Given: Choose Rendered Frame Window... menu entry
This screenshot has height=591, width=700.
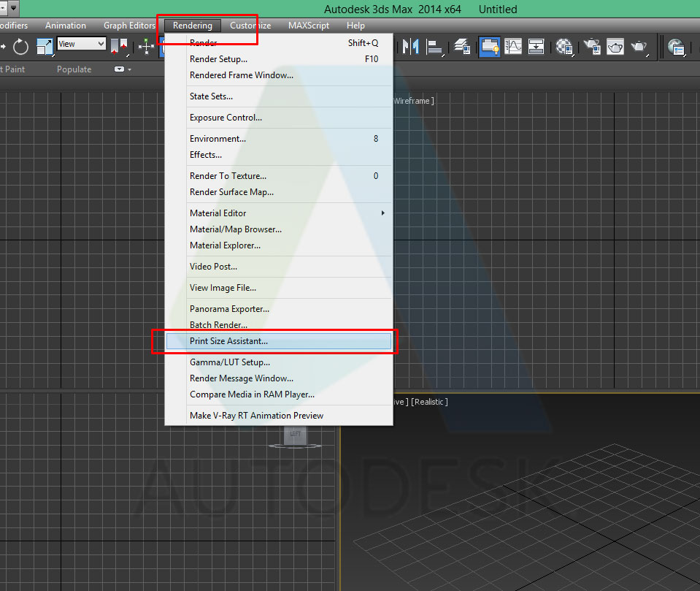Looking at the screenshot, I should pyautogui.click(x=279, y=75).
